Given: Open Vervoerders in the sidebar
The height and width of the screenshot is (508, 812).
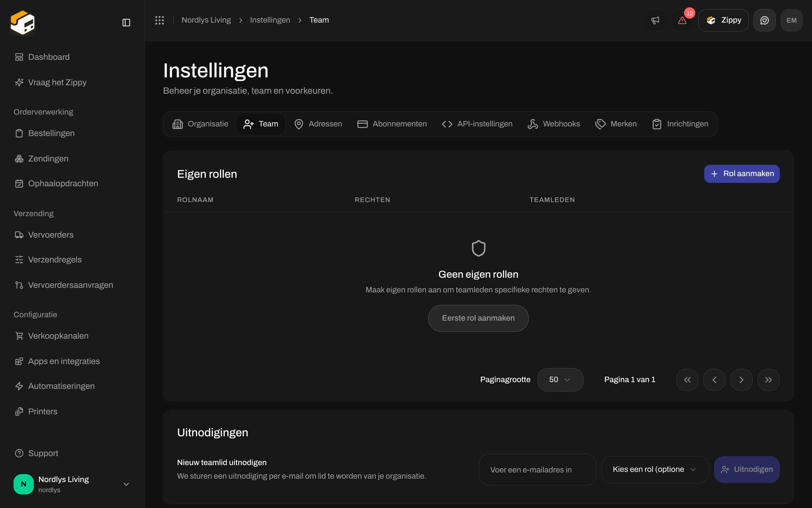Looking at the screenshot, I should (72, 235).
